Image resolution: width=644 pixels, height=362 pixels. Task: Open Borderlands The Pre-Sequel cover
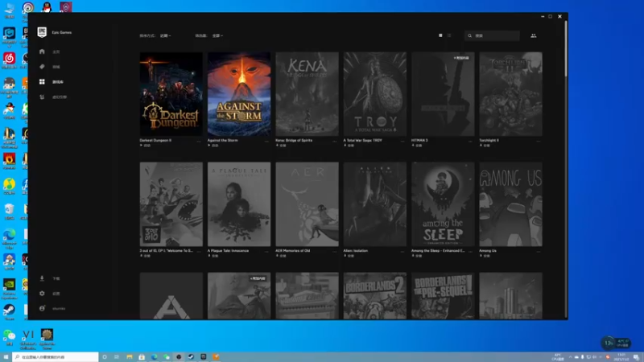pyautogui.click(x=444, y=296)
